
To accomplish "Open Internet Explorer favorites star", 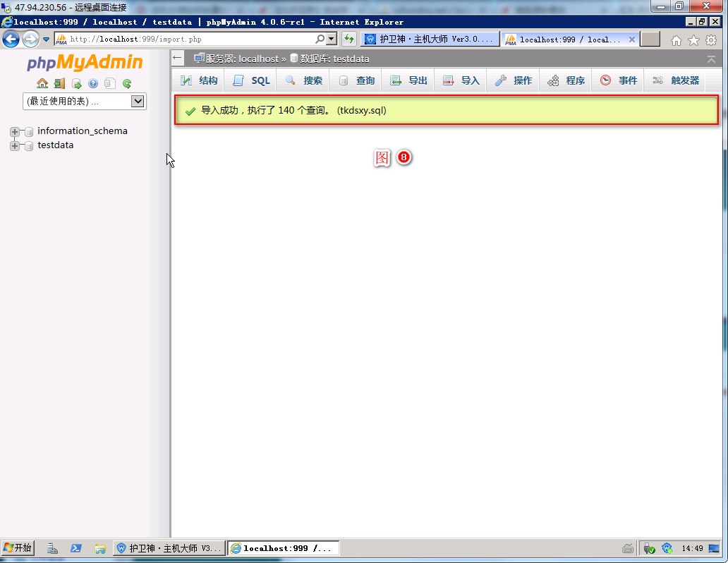I will point(693,40).
